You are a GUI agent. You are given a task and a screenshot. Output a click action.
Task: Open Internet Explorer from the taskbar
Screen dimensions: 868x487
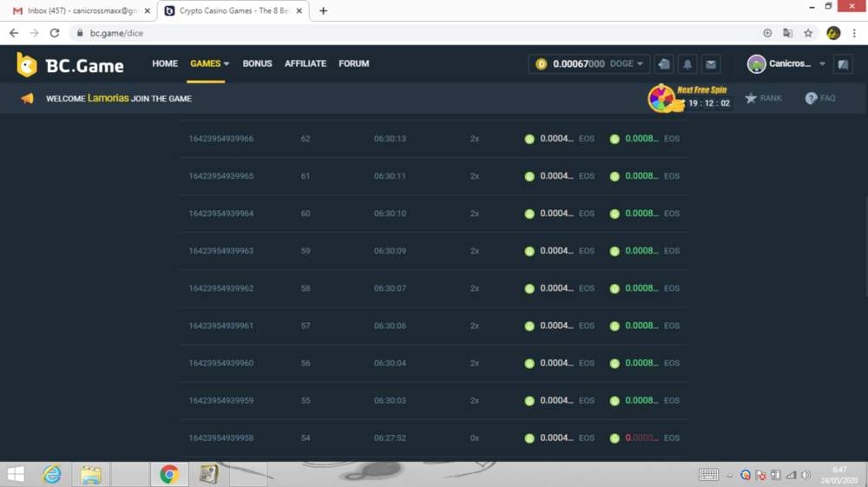coord(52,475)
